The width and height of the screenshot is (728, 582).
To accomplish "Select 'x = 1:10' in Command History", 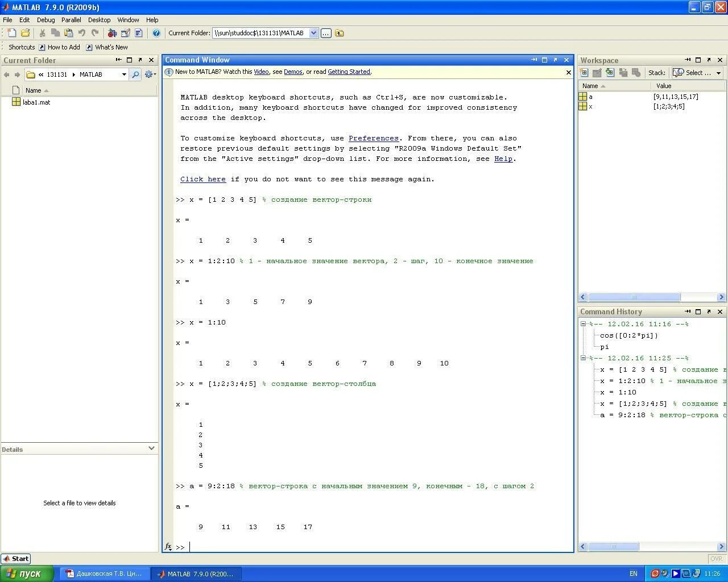I will [618, 392].
